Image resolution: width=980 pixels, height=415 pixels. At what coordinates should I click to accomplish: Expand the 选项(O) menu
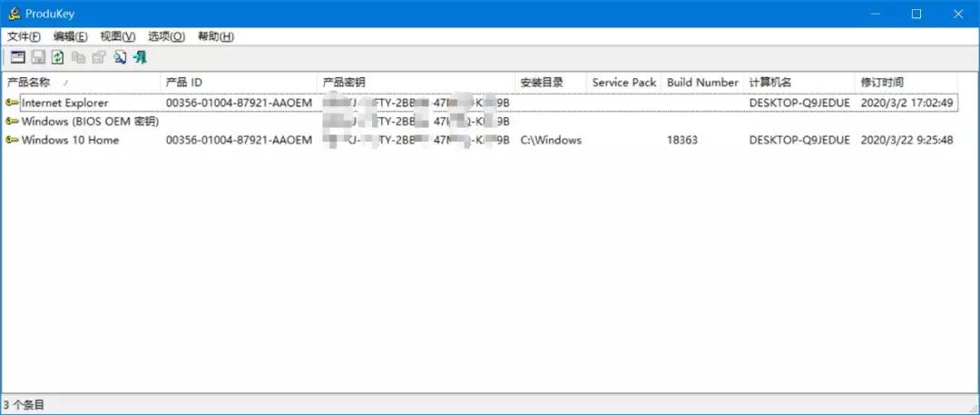point(166,36)
